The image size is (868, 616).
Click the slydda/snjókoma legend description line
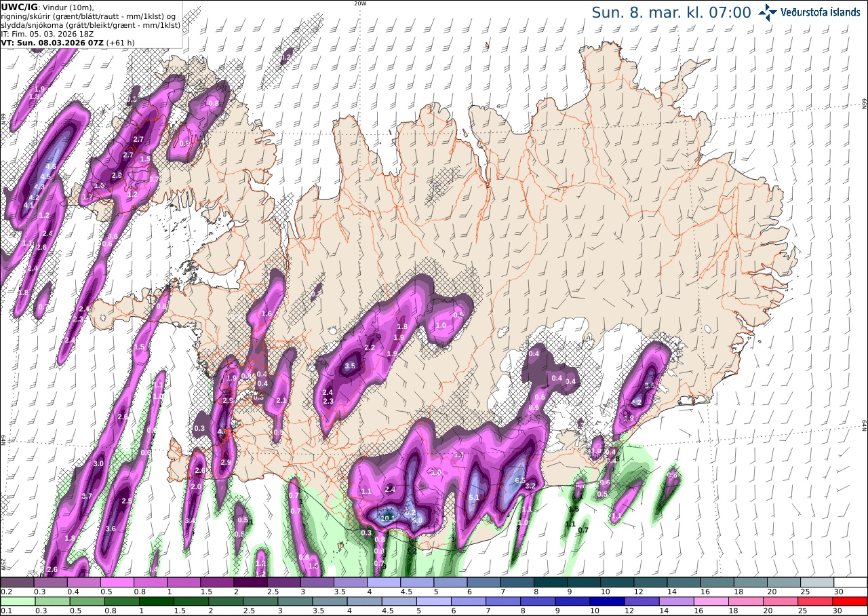pyautogui.click(x=91, y=25)
